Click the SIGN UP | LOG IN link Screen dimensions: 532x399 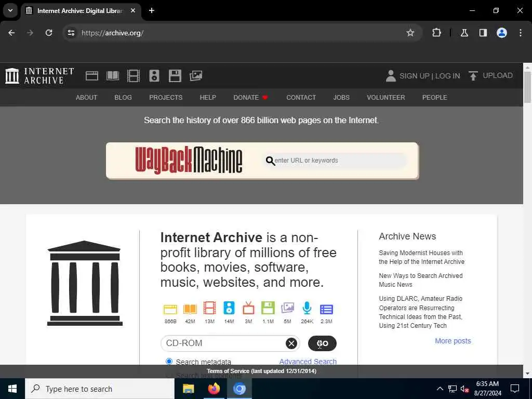[x=430, y=76]
